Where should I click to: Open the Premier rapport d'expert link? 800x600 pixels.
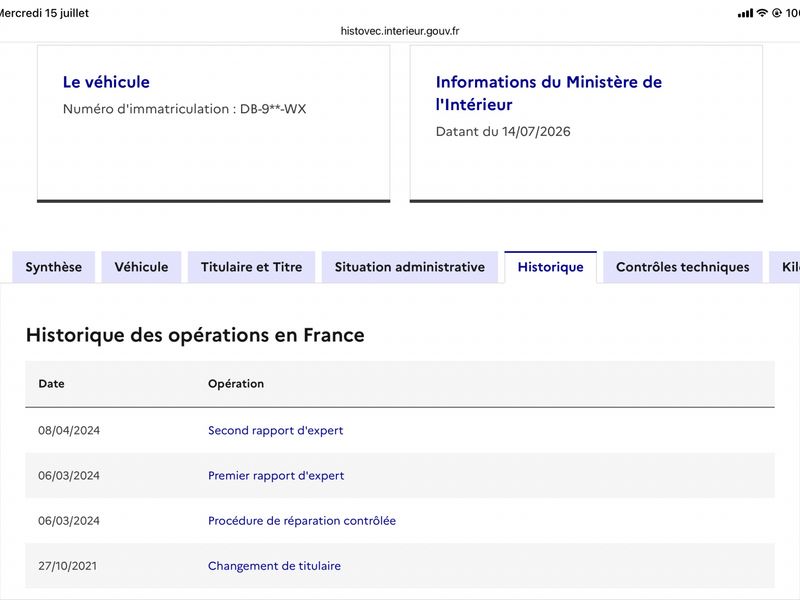coord(276,476)
